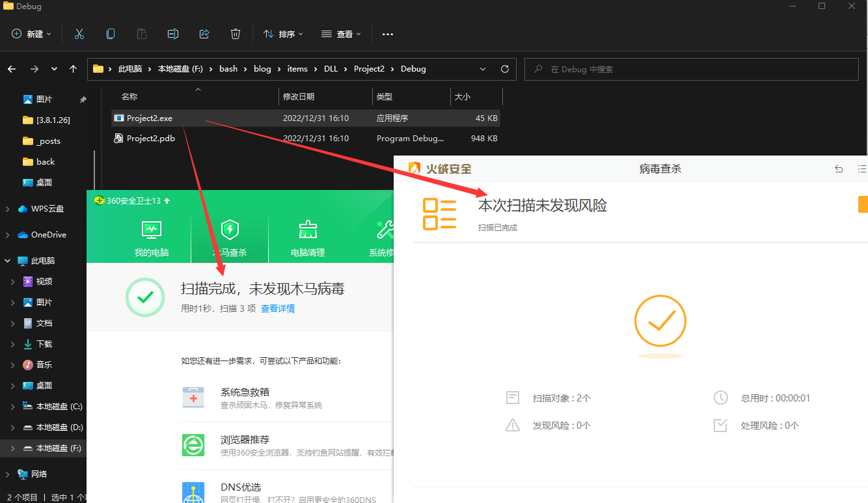868x503 pixels.
Task: Expand the WPS云盘 tree node
Action: coord(8,209)
